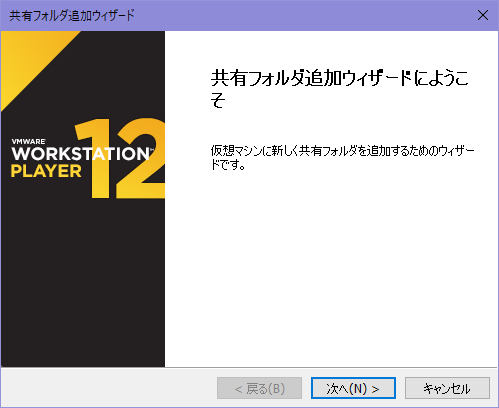Close the 共有フォルダ追加ウィザード window

coord(483,15)
